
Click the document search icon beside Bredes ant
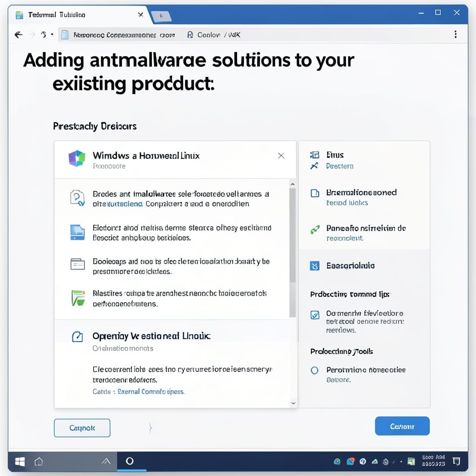(77, 198)
